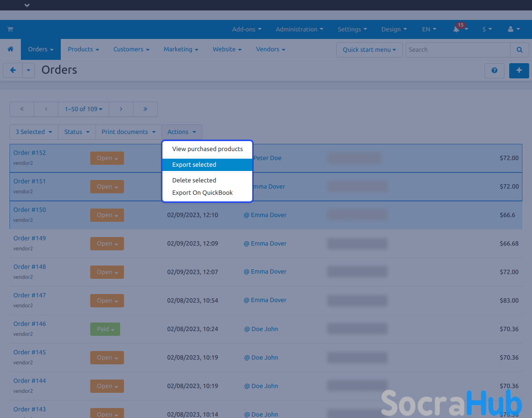
Task: Open Paid status dropdown for Order #146
Action: [x=105, y=329]
